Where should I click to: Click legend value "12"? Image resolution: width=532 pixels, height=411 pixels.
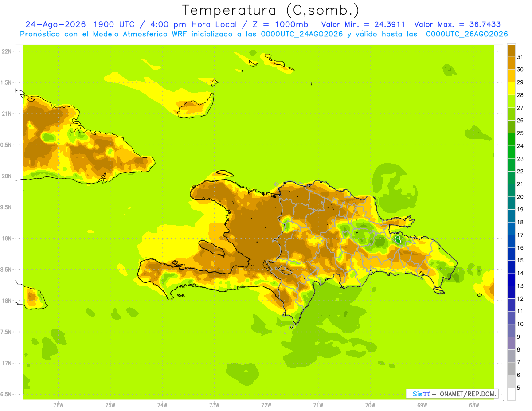pos(520,298)
